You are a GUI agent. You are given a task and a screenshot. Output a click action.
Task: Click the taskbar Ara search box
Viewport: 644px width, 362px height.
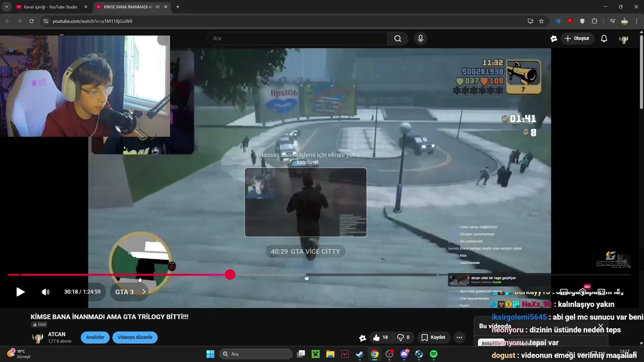pyautogui.click(x=256, y=354)
